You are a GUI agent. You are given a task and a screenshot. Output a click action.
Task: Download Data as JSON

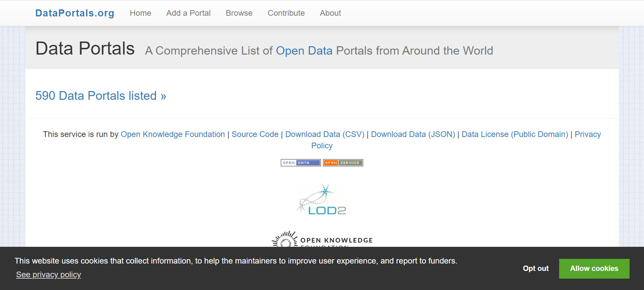pyautogui.click(x=413, y=134)
